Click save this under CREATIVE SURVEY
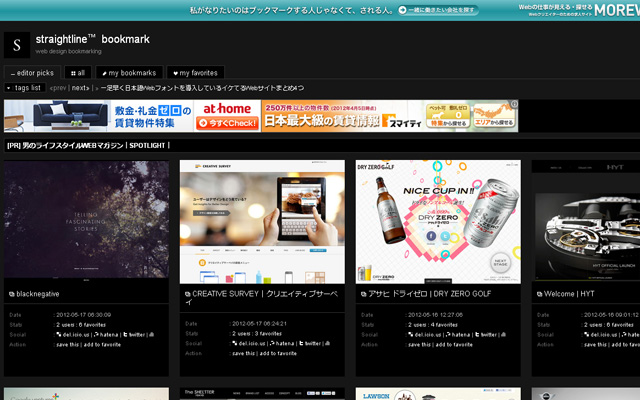Image resolution: width=640 pixels, height=400 pixels. (x=244, y=354)
